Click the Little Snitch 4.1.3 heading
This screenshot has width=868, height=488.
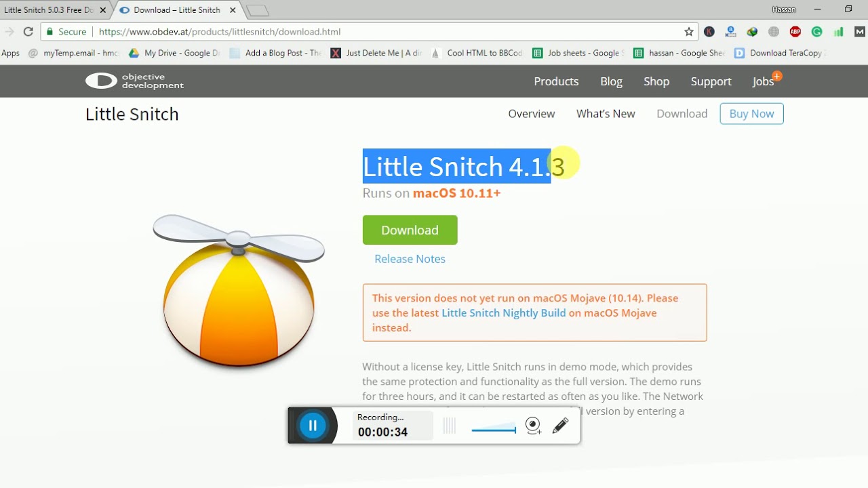click(x=463, y=167)
